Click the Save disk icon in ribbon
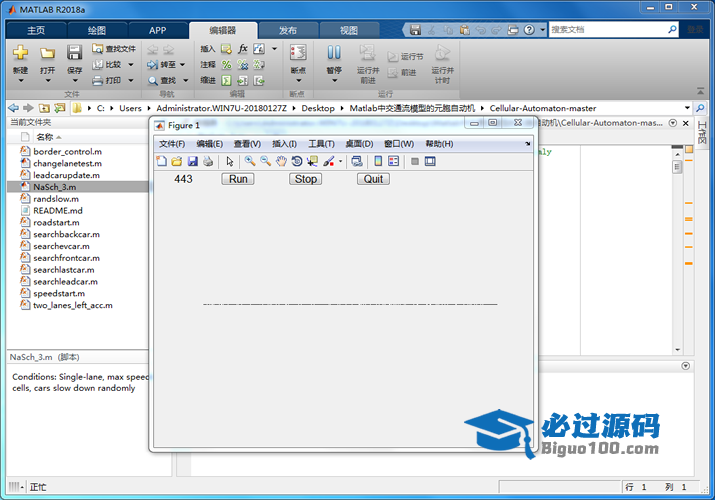Screen dimensions: 715x500 (x=74, y=52)
